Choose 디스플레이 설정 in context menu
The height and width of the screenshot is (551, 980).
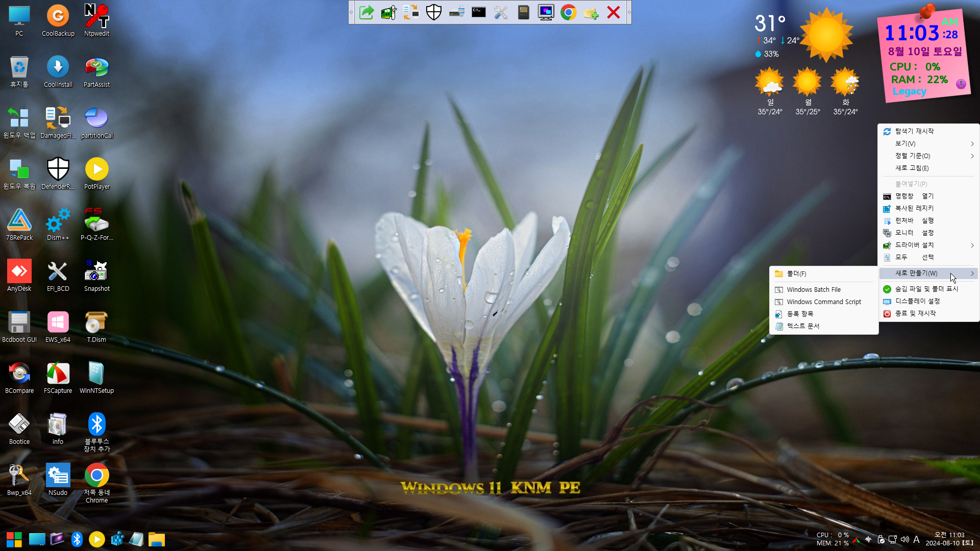(x=928, y=301)
